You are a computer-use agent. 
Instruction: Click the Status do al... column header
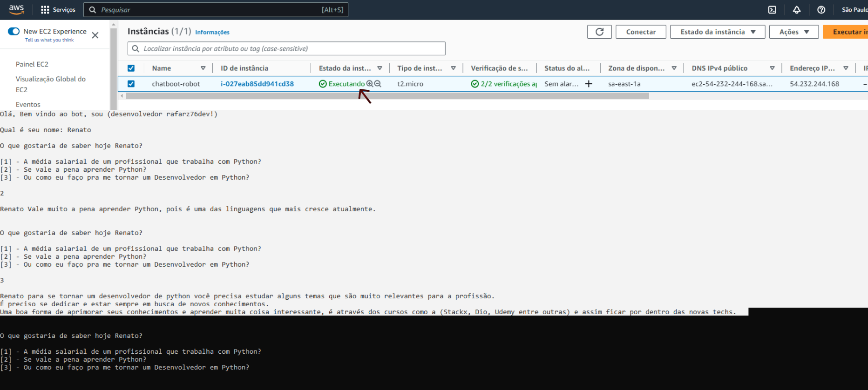coord(567,68)
